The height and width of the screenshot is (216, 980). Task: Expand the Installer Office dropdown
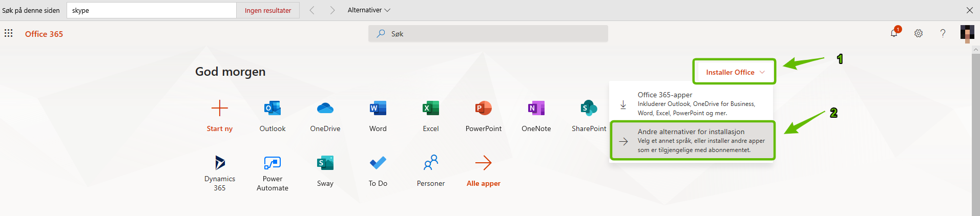(735, 72)
